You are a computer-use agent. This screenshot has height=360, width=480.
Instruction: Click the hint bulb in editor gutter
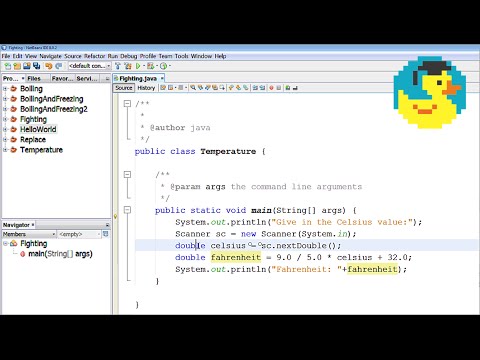[x=115, y=216]
